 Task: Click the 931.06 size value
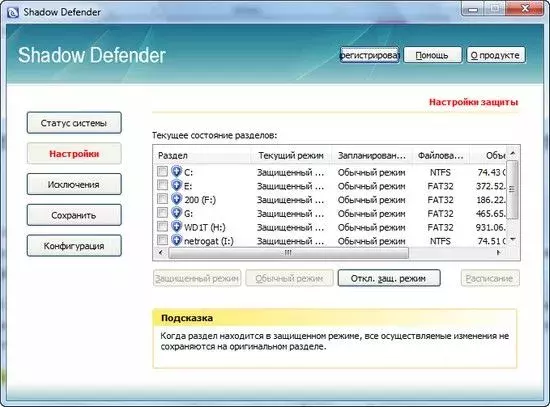pyautogui.click(x=491, y=227)
